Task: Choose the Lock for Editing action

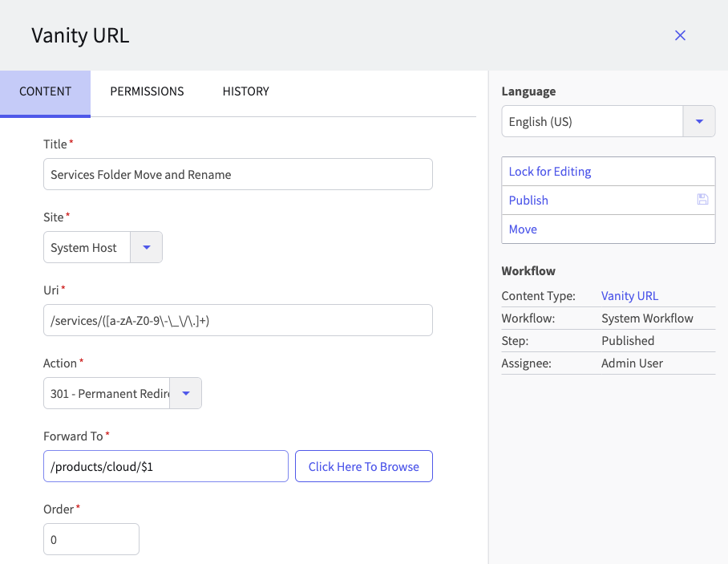Action: 550,172
